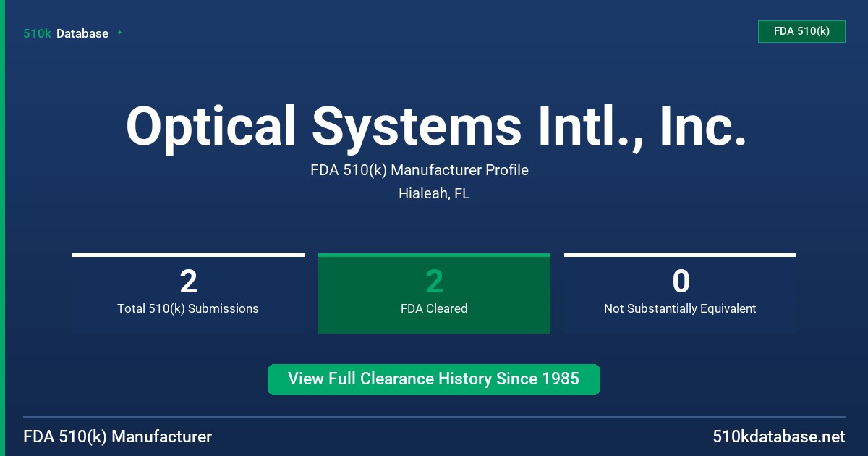Visit the 510kdatabase.net link
868x456 pixels.
coord(778,437)
